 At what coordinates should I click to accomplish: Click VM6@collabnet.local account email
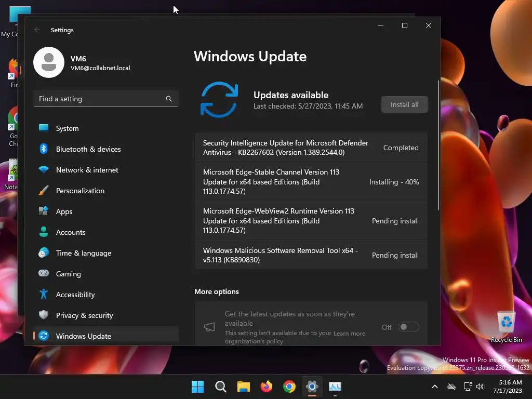coord(100,68)
